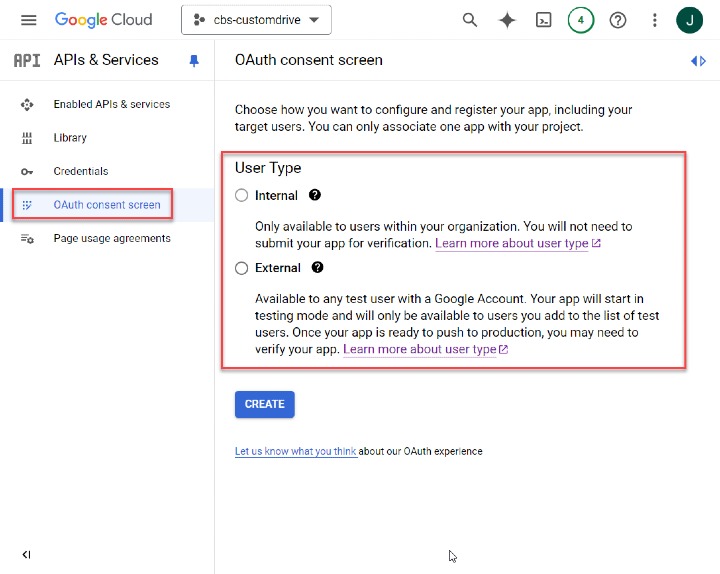
Task: Open the help question mark menu
Action: coord(618,20)
